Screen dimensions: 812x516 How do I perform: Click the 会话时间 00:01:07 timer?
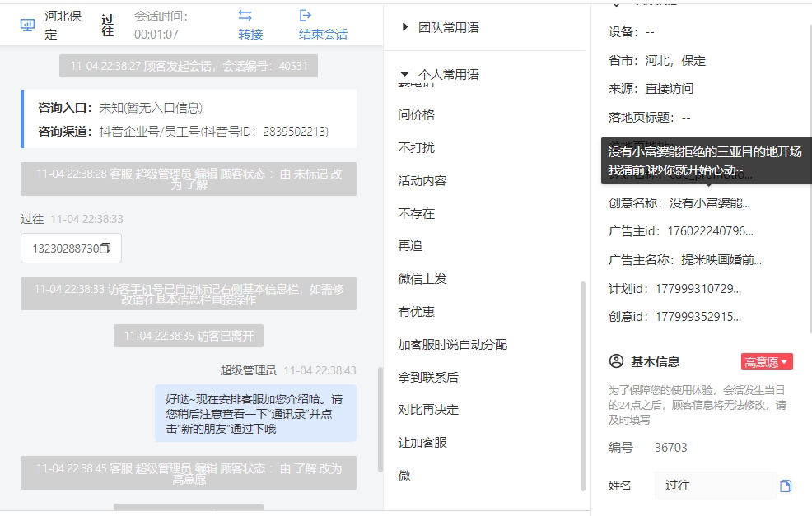pos(161,25)
